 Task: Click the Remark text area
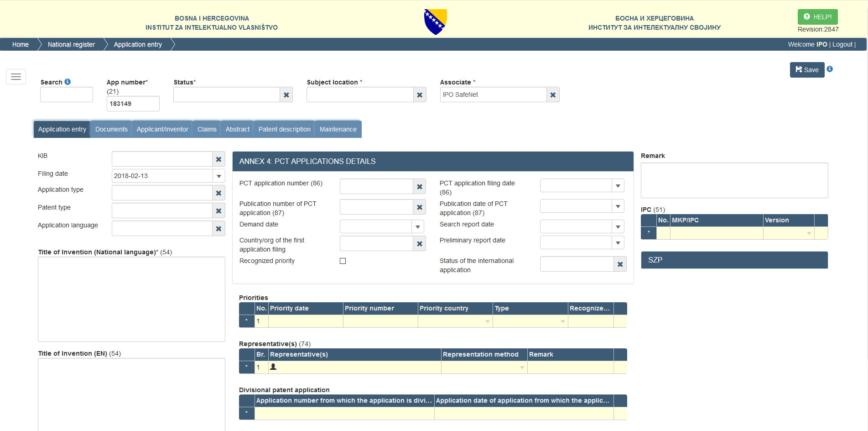pos(734,180)
